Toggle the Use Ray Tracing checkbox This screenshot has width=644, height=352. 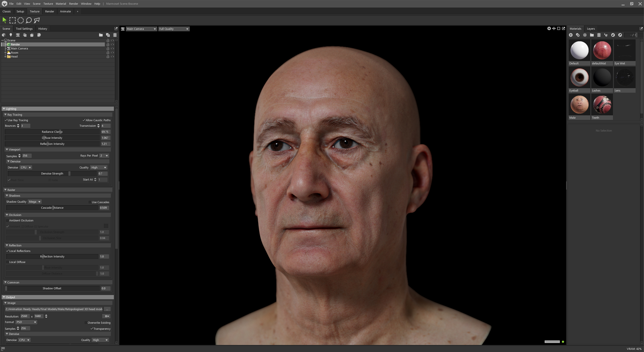pos(6,120)
